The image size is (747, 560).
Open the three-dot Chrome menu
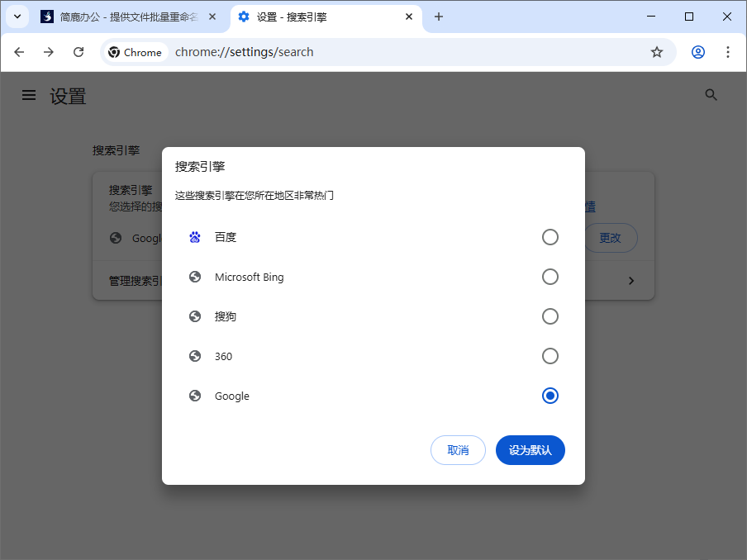[x=728, y=51]
